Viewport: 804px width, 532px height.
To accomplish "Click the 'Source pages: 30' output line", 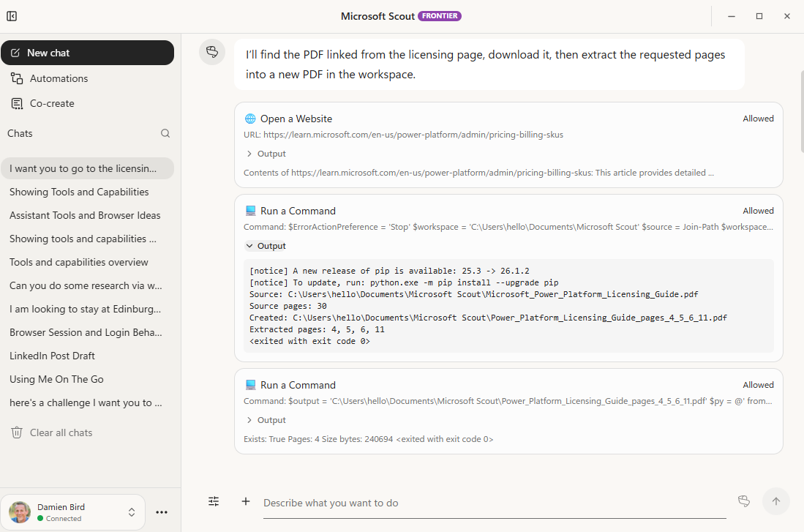I will [288, 306].
